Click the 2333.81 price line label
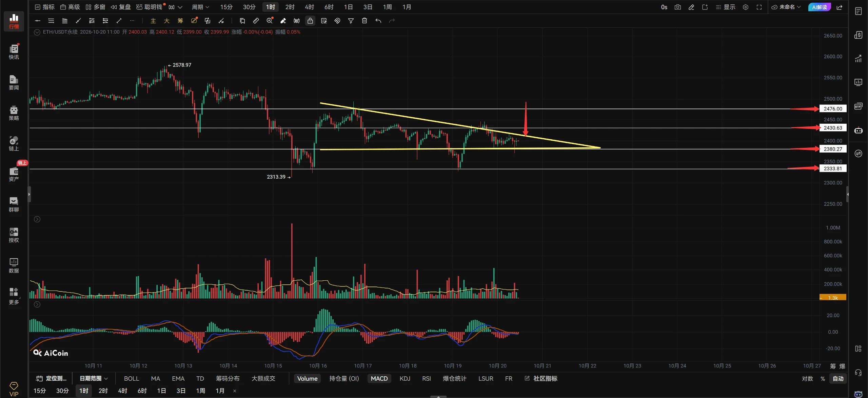This screenshot has width=868, height=398. click(x=833, y=168)
